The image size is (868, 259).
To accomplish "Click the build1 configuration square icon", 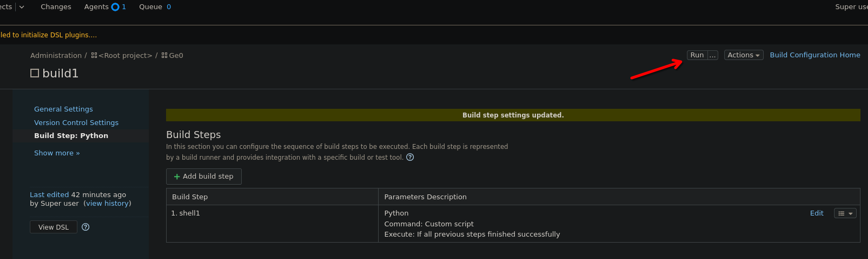I will point(34,73).
